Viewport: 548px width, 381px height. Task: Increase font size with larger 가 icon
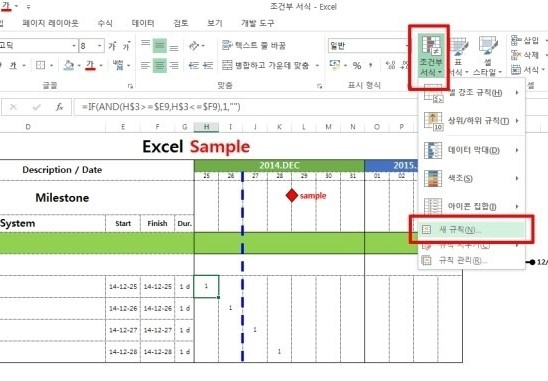click(x=112, y=46)
